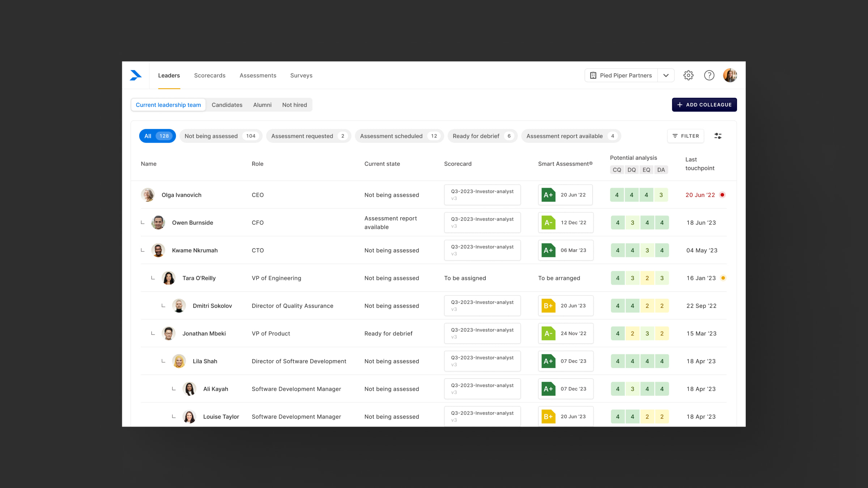The height and width of the screenshot is (488, 868).
Task: Click the DA column label
Action: coord(661,170)
